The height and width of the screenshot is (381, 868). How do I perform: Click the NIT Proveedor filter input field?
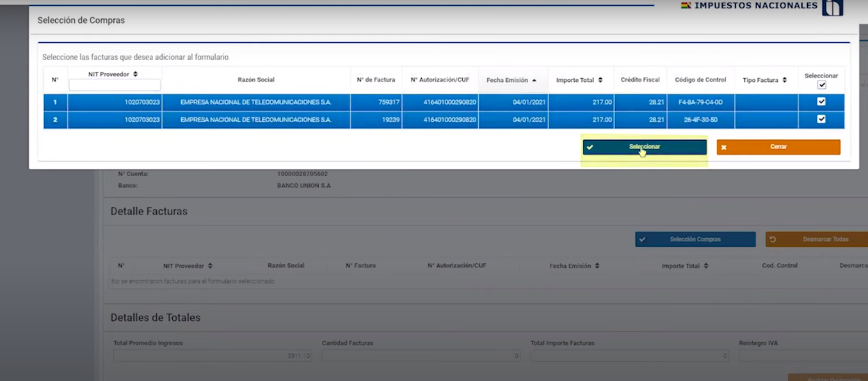(115, 85)
